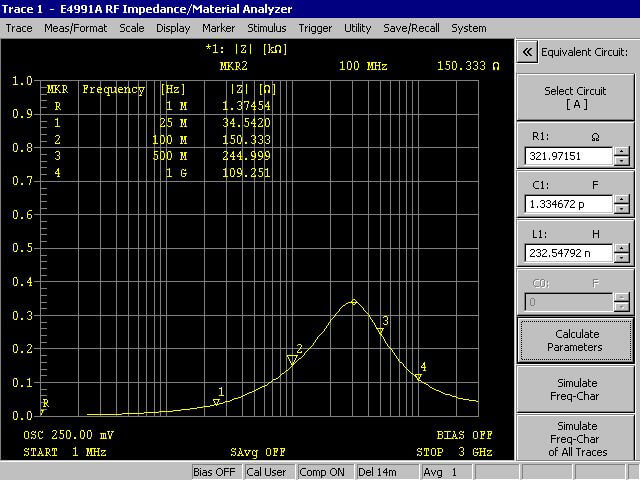Select marker 3 triangle on the trace

point(380,331)
